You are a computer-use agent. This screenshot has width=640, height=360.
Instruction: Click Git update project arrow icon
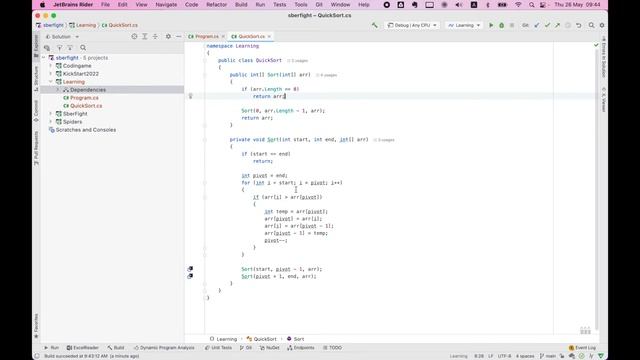click(x=537, y=25)
